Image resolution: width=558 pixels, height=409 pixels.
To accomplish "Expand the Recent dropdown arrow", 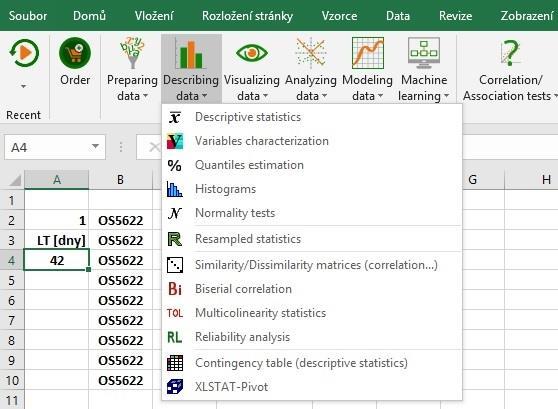I will [x=23, y=86].
